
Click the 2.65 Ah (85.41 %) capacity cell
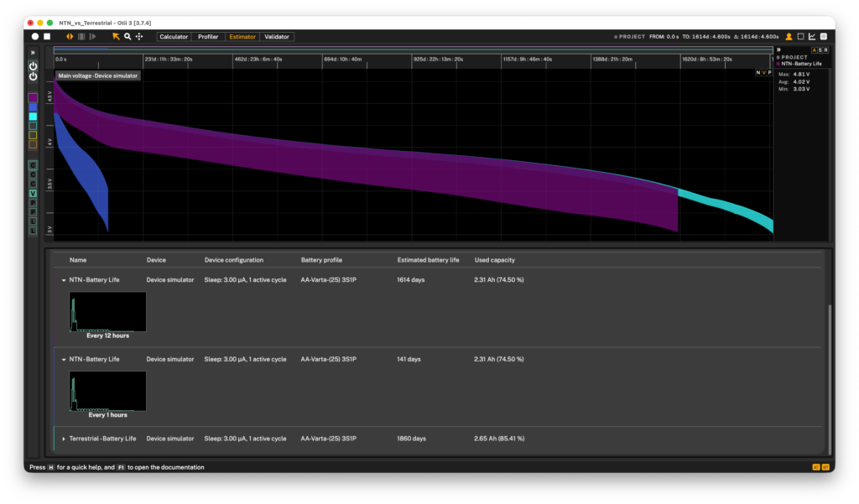tap(499, 439)
